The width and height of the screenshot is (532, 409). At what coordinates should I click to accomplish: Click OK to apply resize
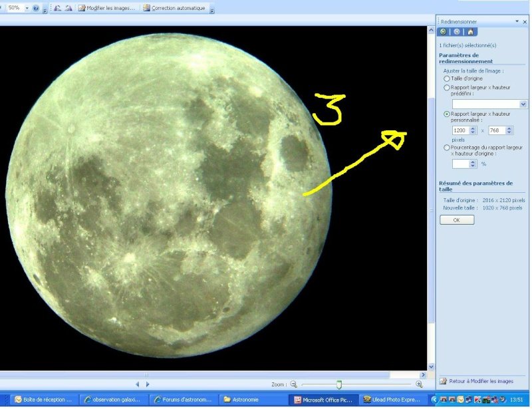pos(457,220)
